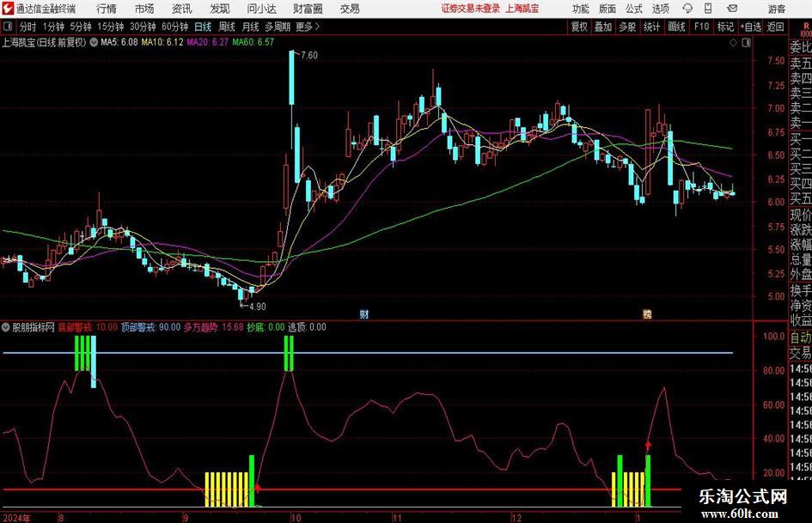This screenshot has height=523, width=812.
Task: Click the 2024年 date axis label
Action: (x=16, y=518)
